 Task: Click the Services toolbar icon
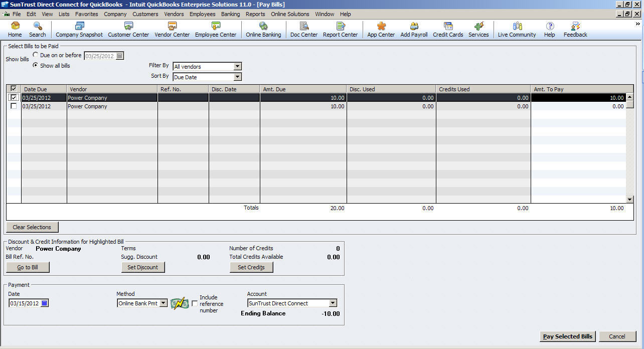pyautogui.click(x=478, y=30)
